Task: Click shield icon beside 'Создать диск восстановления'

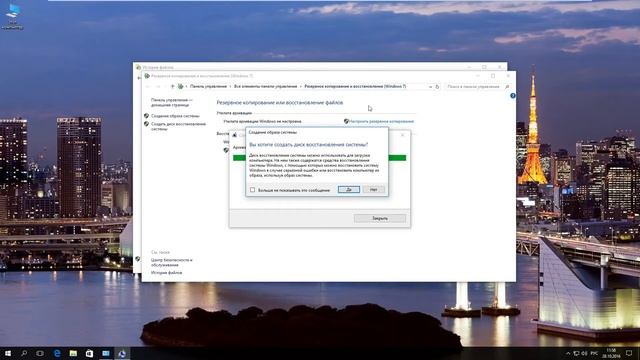Action: coord(147,124)
